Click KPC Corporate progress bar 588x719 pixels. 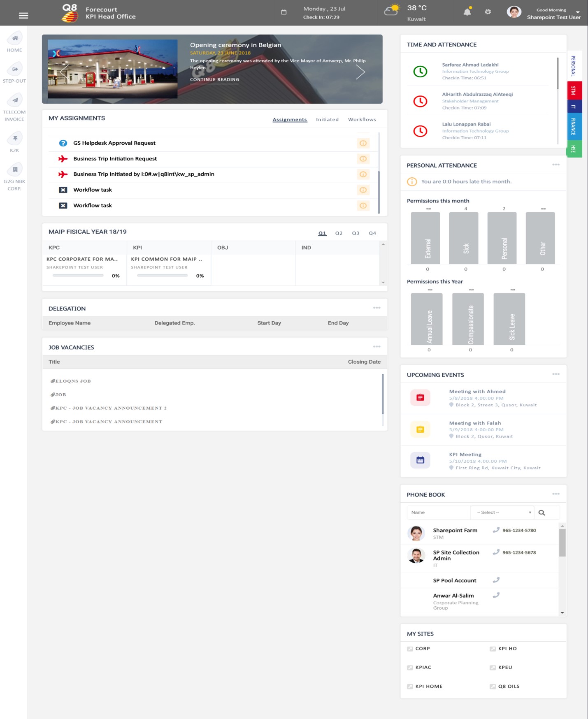pos(78,276)
